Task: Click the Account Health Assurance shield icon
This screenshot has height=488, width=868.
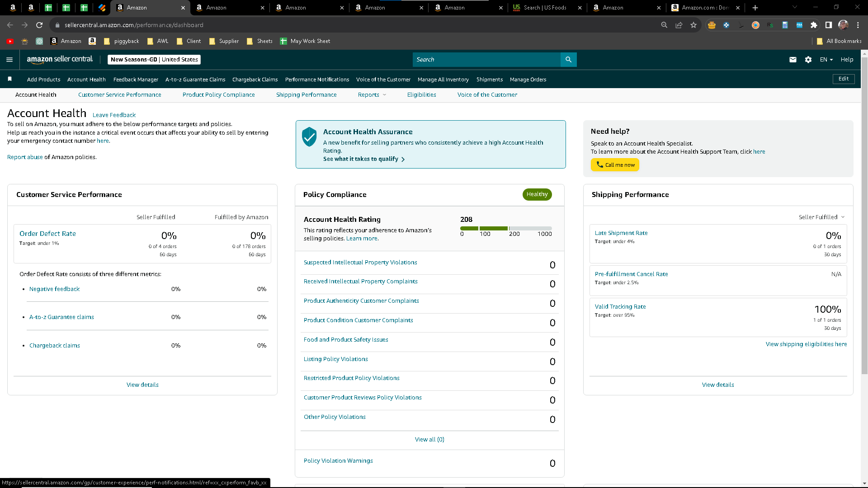Action: point(309,136)
